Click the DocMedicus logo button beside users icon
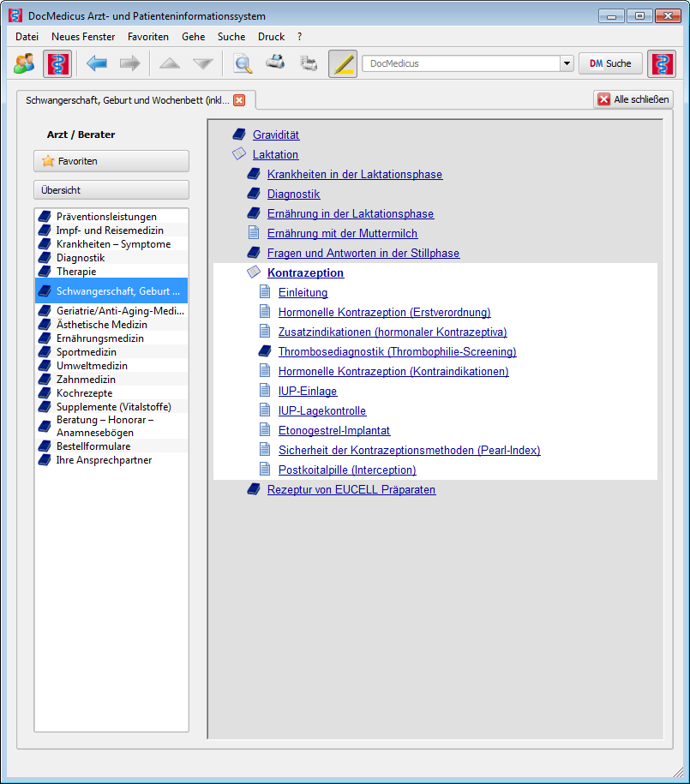690x784 pixels. [57, 63]
